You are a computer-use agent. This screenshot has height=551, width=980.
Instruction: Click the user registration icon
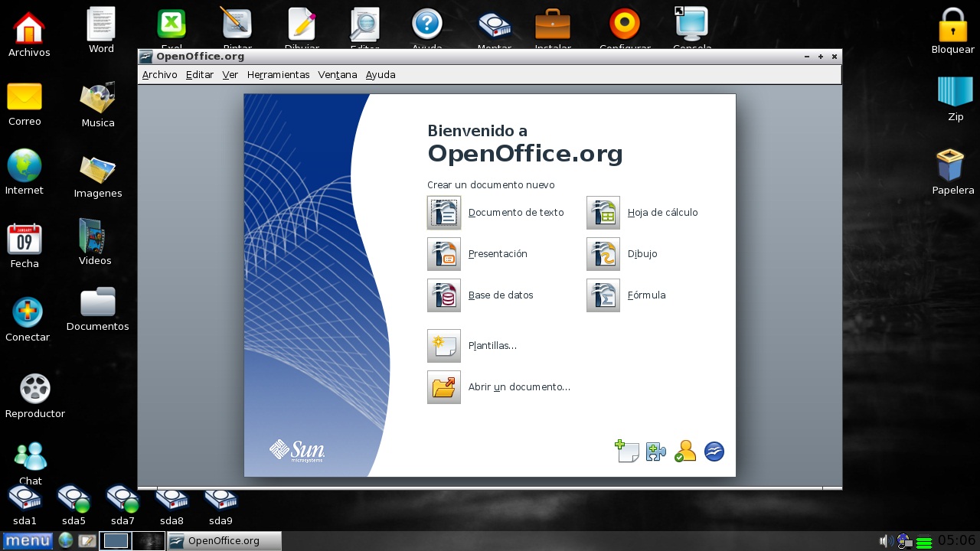(684, 452)
